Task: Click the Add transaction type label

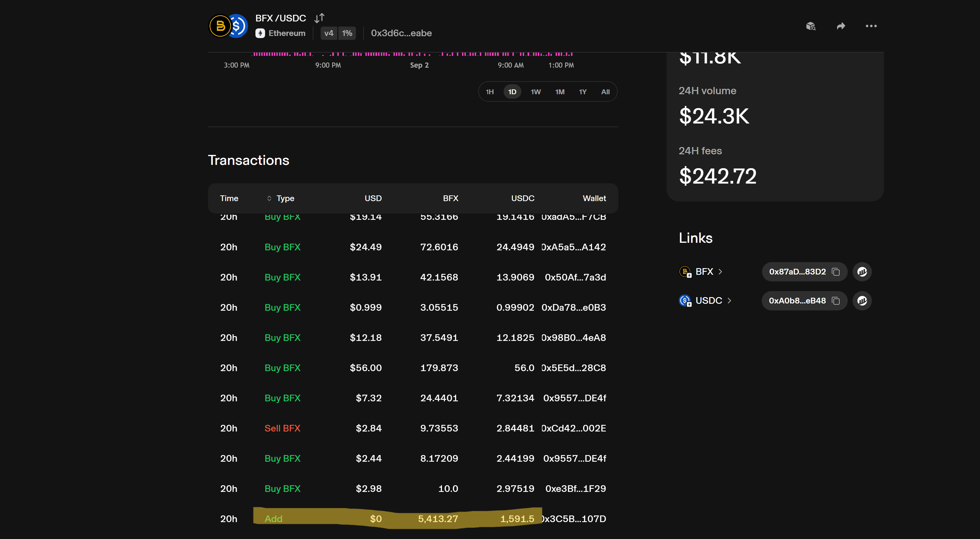Action: click(x=274, y=519)
